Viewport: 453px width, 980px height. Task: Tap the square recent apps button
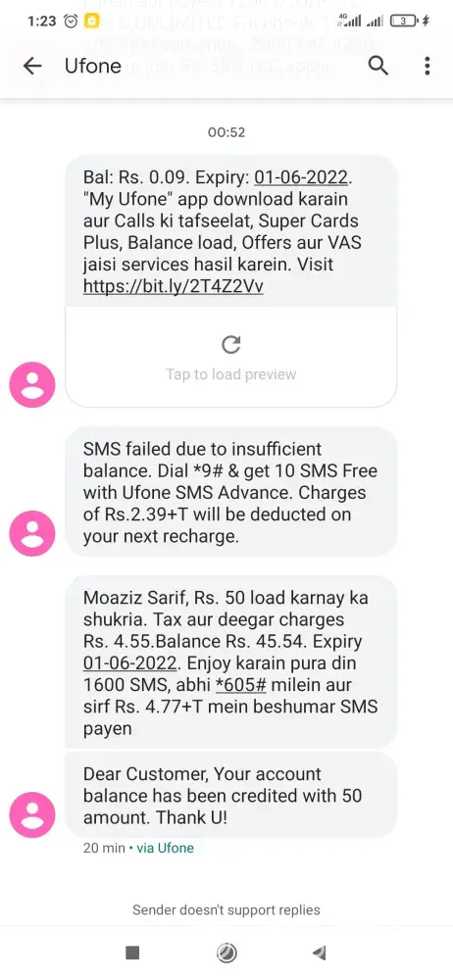click(x=132, y=952)
